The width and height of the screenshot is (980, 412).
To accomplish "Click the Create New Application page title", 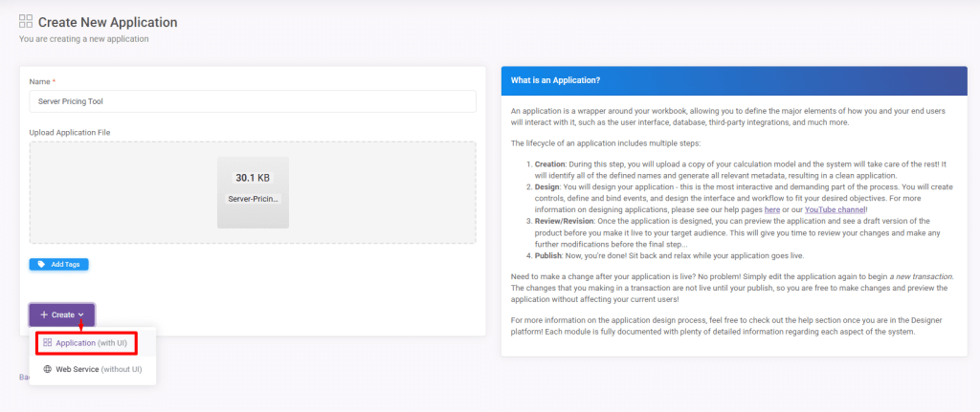I will tap(107, 22).
